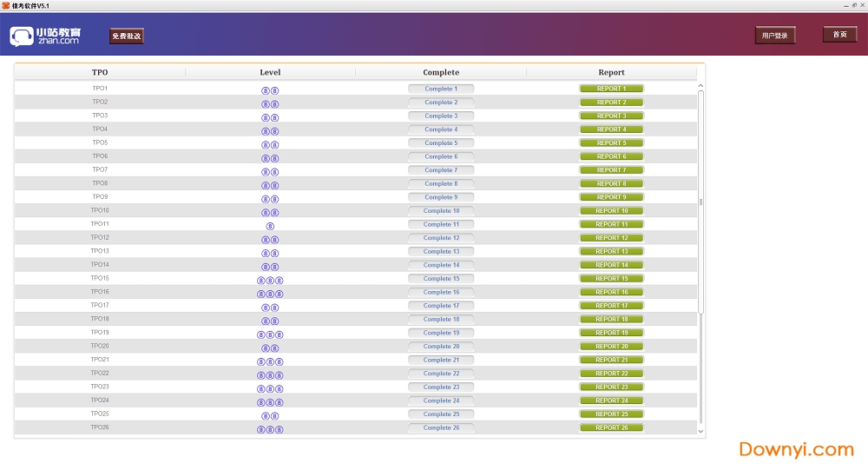Select the TPO18 row label
This screenshot has height=470, width=868.
point(100,319)
